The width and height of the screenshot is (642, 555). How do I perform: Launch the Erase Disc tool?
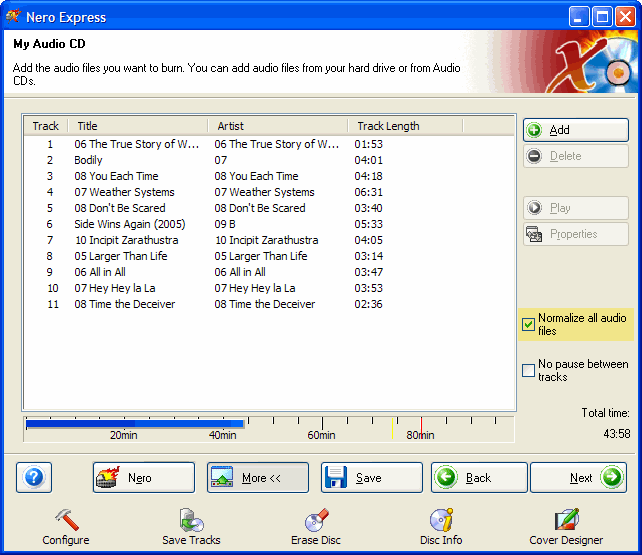click(x=316, y=527)
